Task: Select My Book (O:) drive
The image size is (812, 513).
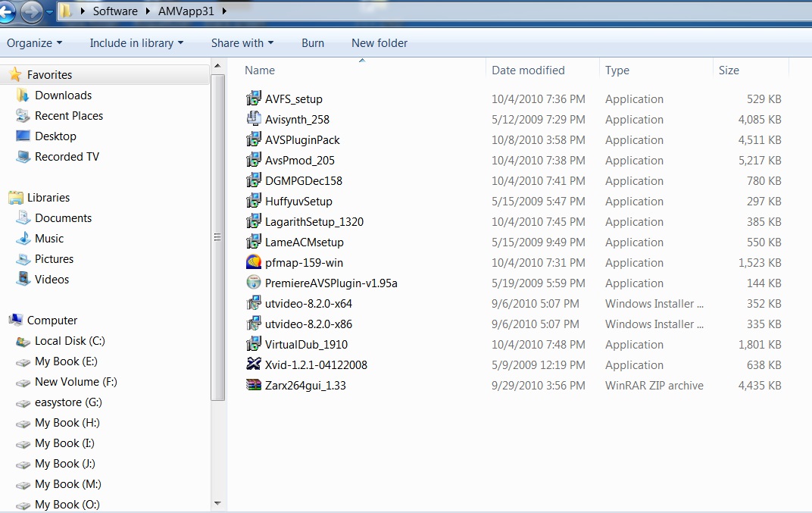Action: pos(67,504)
